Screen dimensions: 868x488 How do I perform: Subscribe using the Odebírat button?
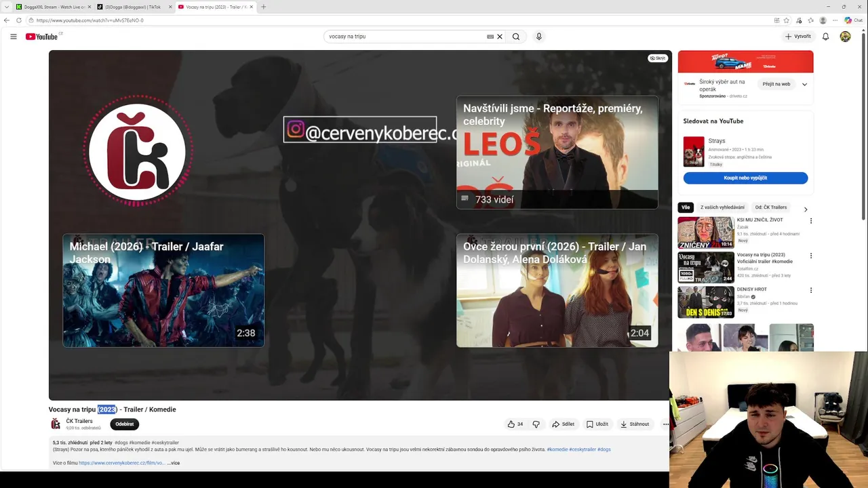pyautogui.click(x=124, y=424)
